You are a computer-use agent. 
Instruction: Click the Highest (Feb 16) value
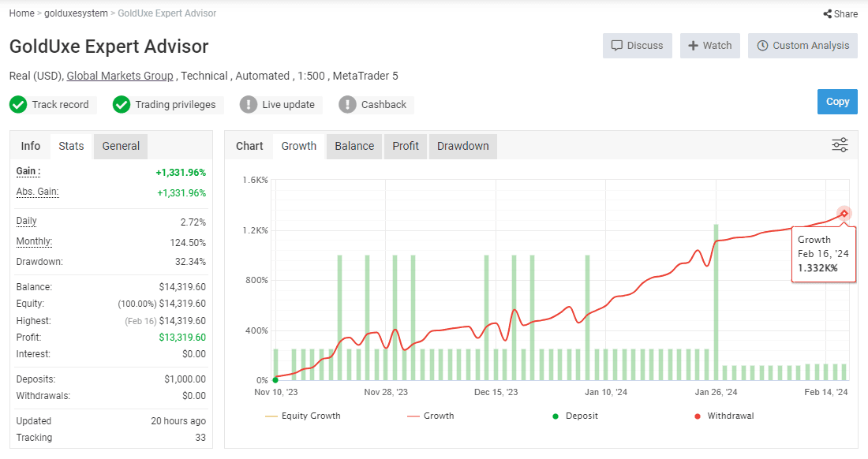pyautogui.click(x=165, y=321)
